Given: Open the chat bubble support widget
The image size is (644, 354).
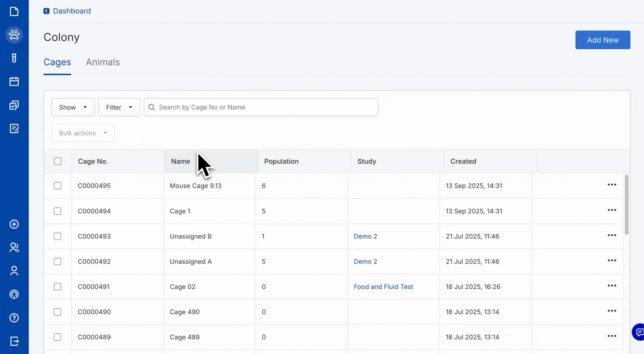Looking at the screenshot, I should [639, 332].
